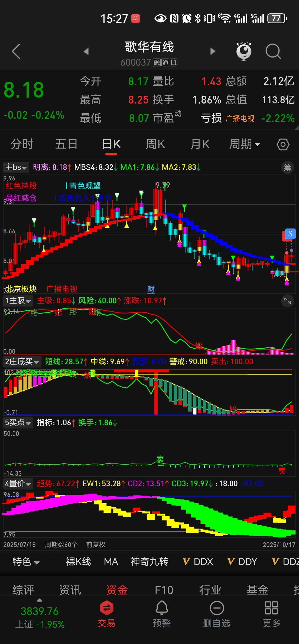This screenshot has height=644, width=299.
Task: Select MA indicator
Action: pyautogui.click(x=111, y=562)
